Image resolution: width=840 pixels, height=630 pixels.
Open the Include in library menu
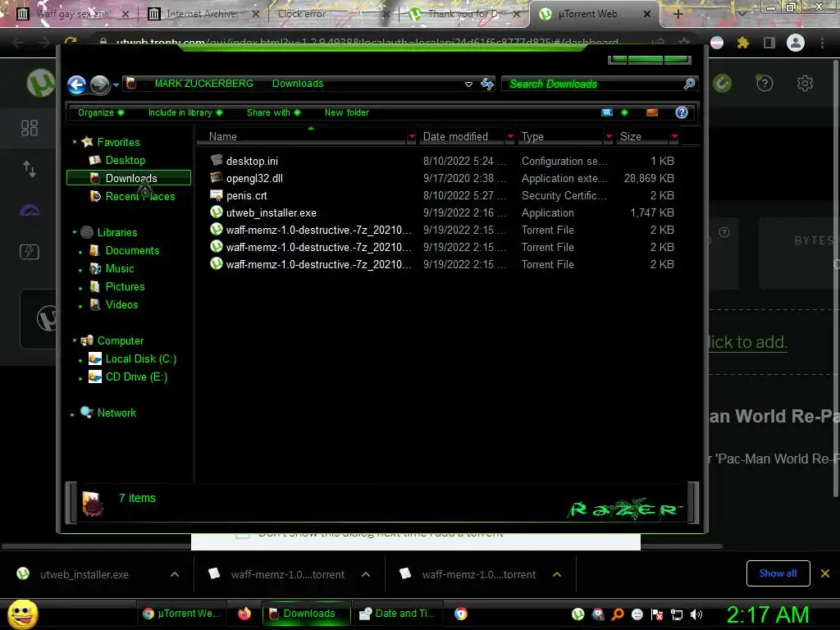(x=185, y=112)
